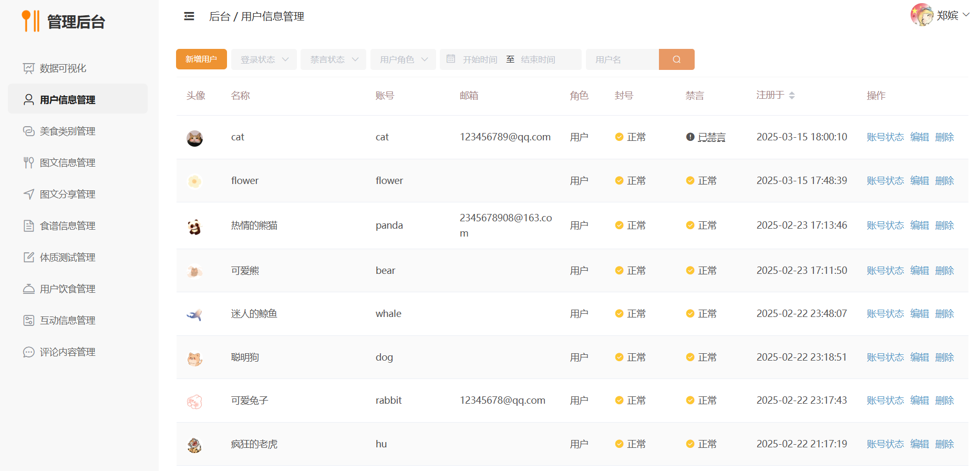Image resolution: width=980 pixels, height=471 pixels.
Task: Click the 禁言 正常 status icon for panda
Action: click(x=690, y=226)
